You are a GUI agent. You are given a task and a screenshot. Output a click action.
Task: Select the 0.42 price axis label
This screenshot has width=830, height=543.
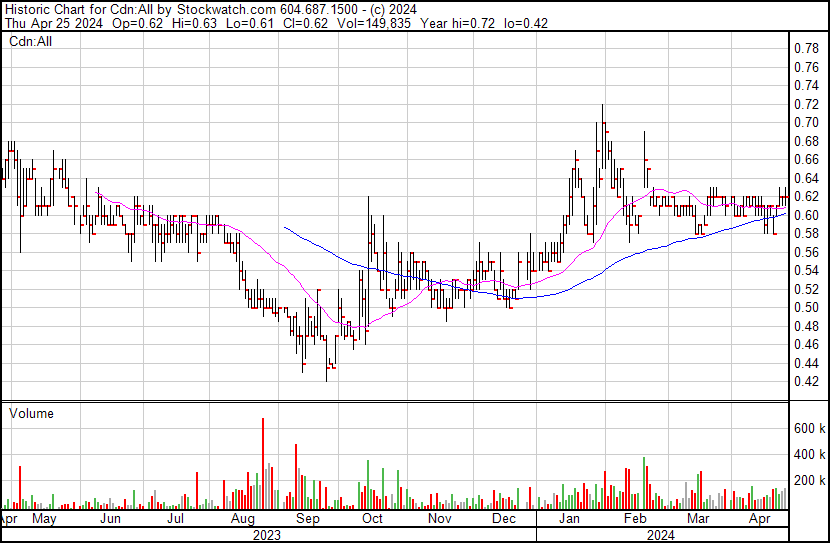(806, 382)
